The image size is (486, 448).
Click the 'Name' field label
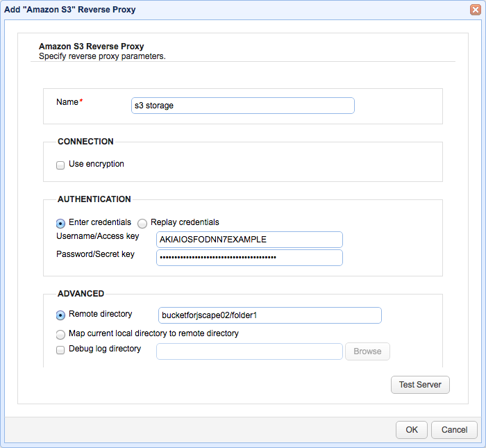(67, 102)
